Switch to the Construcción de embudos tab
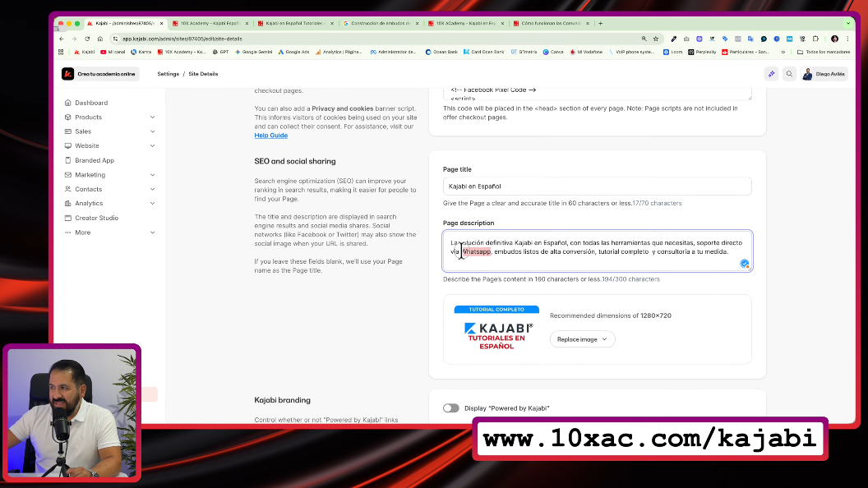Screen dimensions: 868x488 tap(379, 23)
